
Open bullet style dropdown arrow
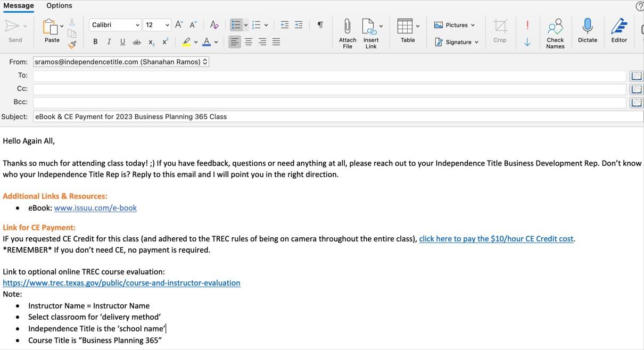coord(246,25)
